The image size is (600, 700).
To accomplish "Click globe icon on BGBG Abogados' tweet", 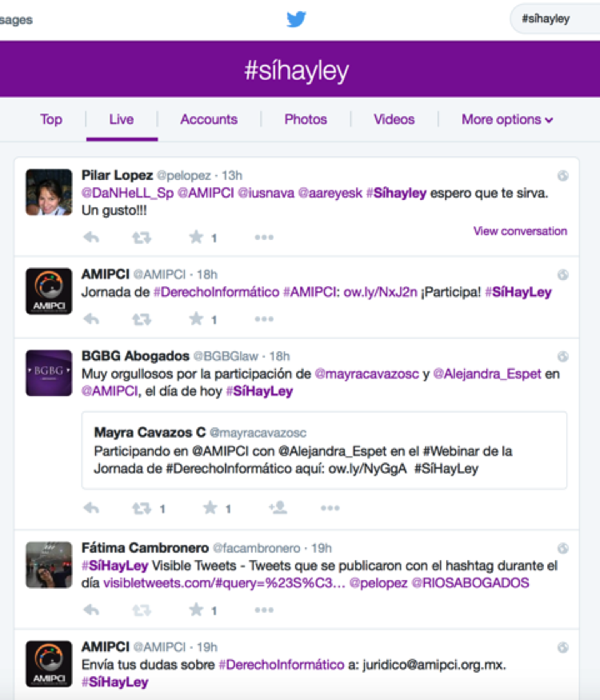I will tap(563, 356).
